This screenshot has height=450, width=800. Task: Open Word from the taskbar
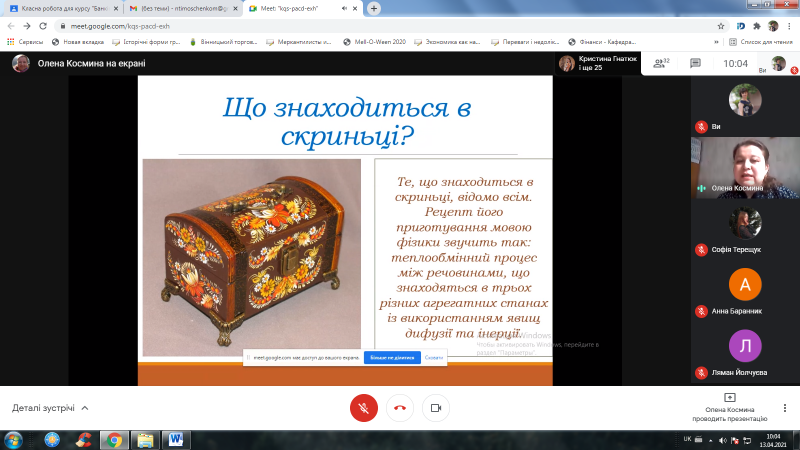[x=176, y=440]
